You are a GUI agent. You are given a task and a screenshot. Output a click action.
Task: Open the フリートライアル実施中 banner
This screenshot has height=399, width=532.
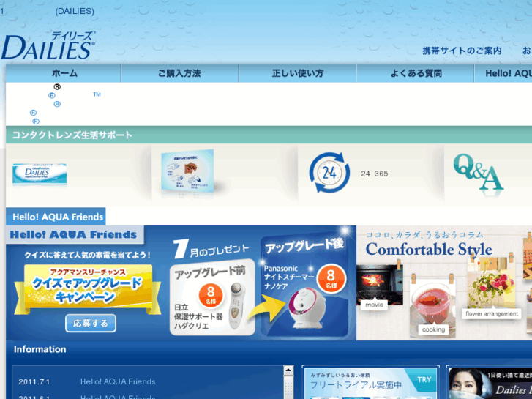pos(370,383)
